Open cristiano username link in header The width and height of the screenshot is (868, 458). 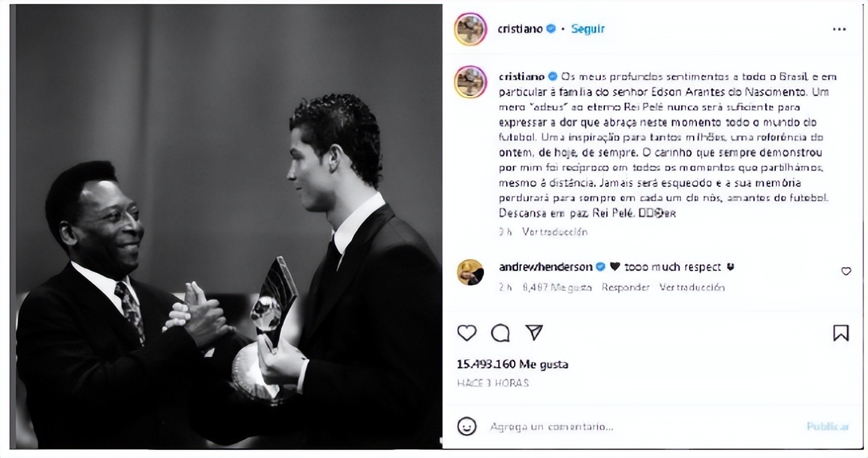point(521,29)
